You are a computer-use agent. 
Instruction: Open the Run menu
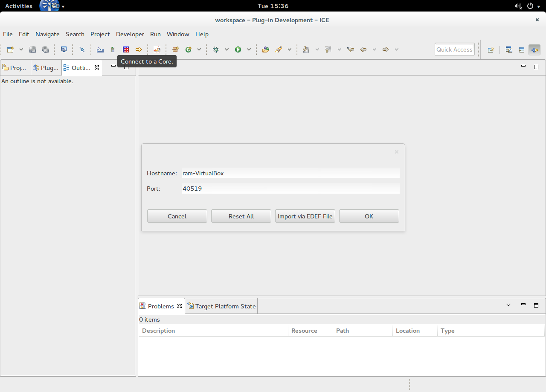[x=155, y=34]
